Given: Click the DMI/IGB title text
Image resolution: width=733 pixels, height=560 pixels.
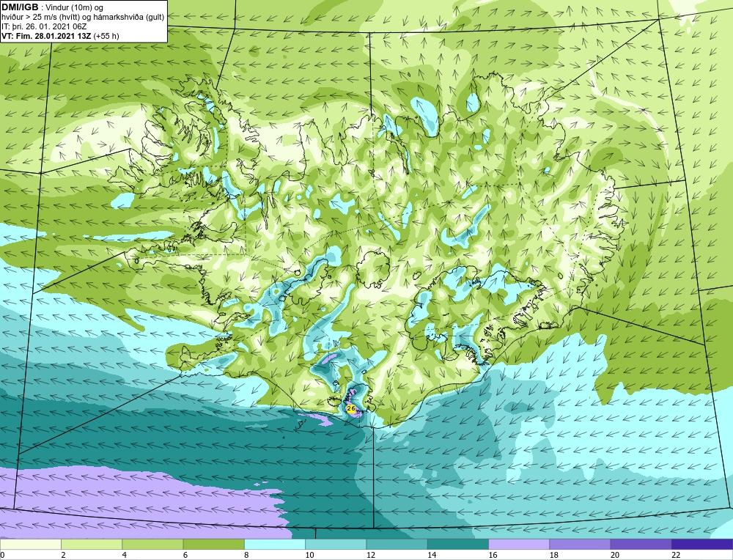Looking at the screenshot, I should pos(20,7).
